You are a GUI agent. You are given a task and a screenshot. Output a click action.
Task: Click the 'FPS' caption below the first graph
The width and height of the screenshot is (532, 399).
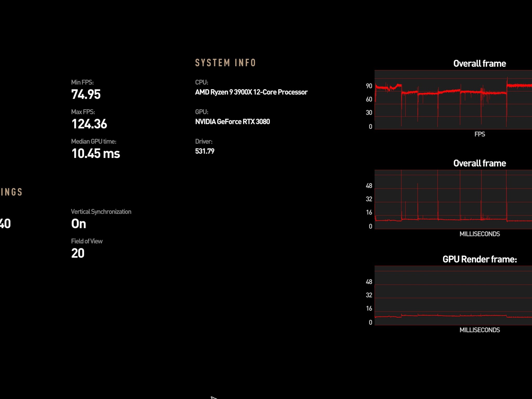coord(480,134)
